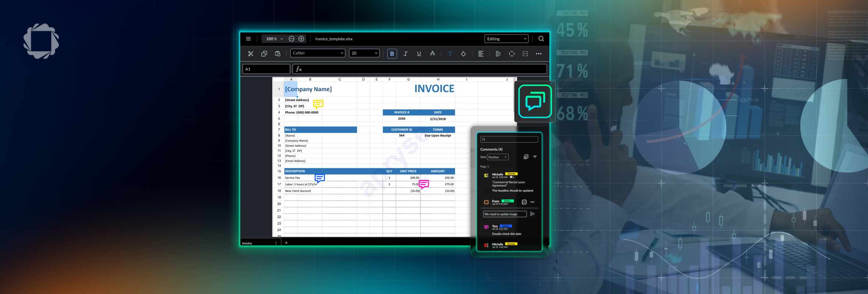Toggle Underline formatting

pyautogui.click(x=419, y=54)
